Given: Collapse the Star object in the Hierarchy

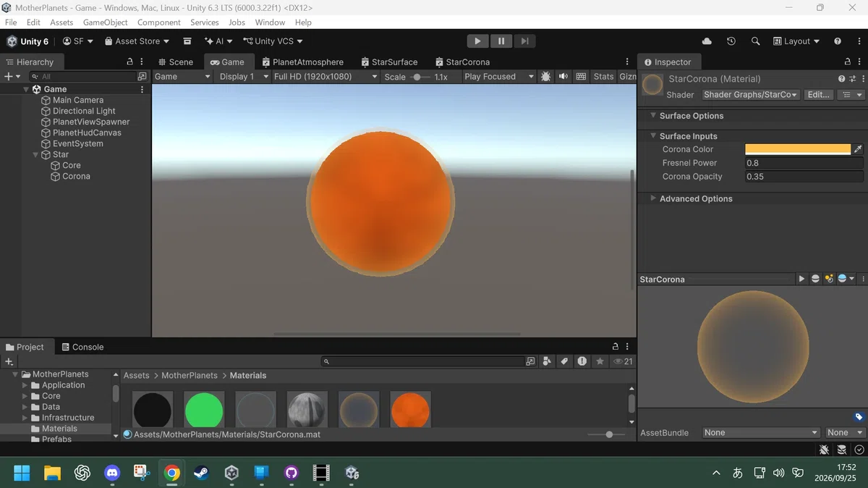Looking at the screenshot, I should tap(36, 154).
